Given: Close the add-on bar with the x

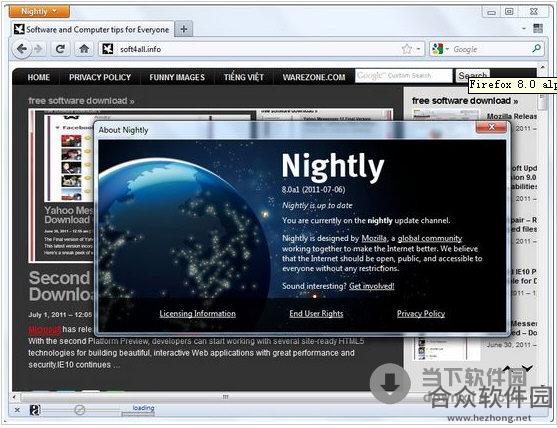Looking at the screenshot, I should [x=17, y=410].
